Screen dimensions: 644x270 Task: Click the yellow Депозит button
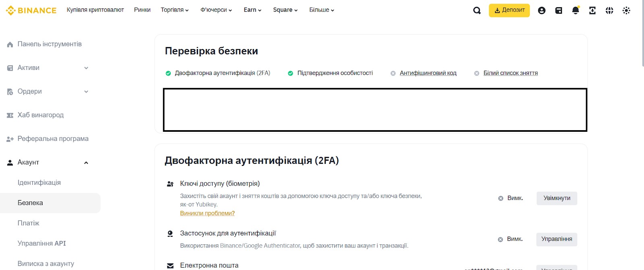point(509,10)
